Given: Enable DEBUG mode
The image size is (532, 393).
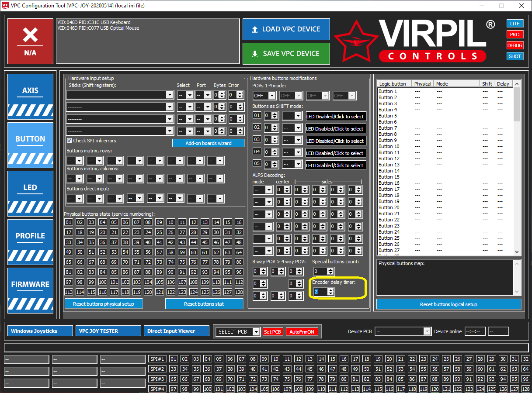Looking at the screenshot, I should click(x=515, y=45).
